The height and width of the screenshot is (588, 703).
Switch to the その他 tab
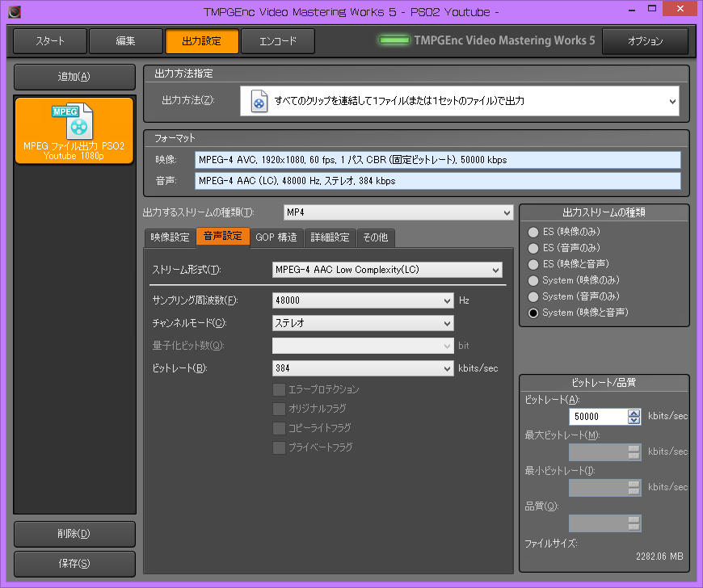pos(376,237)
